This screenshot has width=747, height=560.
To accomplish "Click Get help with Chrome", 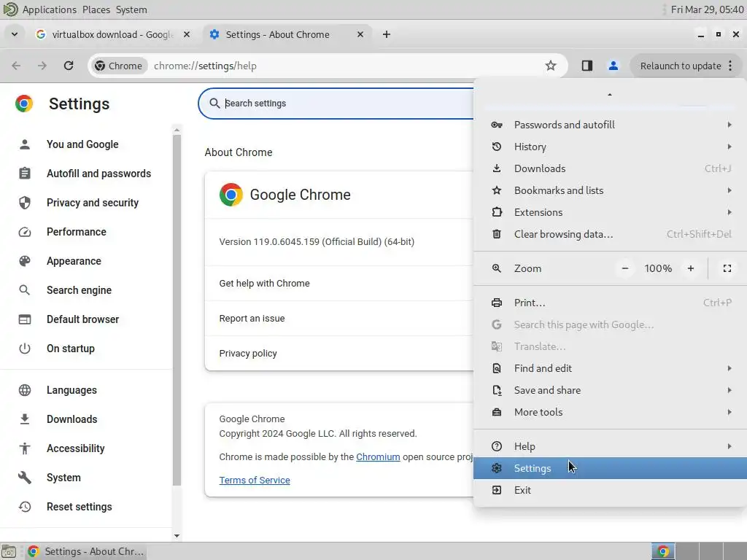I will [x=339, y=284].
